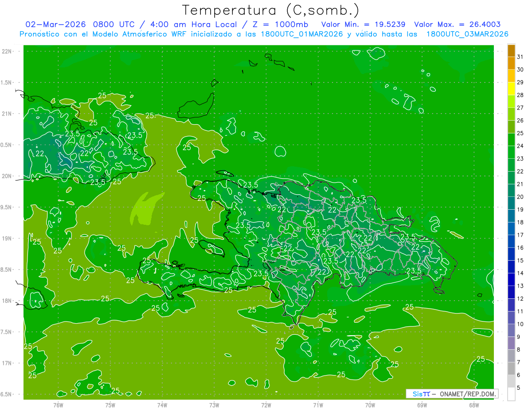Pick the gray swatch between colorbar labels 6 and 7

point(511,369)
